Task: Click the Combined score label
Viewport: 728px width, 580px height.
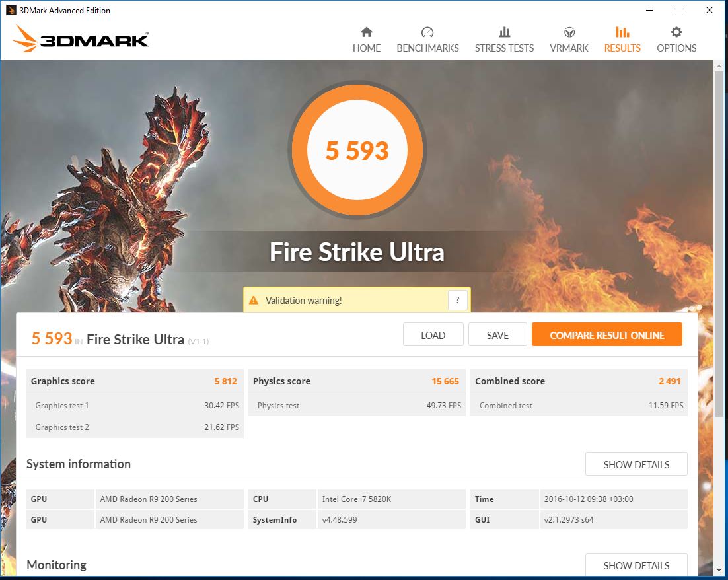Action: click(510, 381)
